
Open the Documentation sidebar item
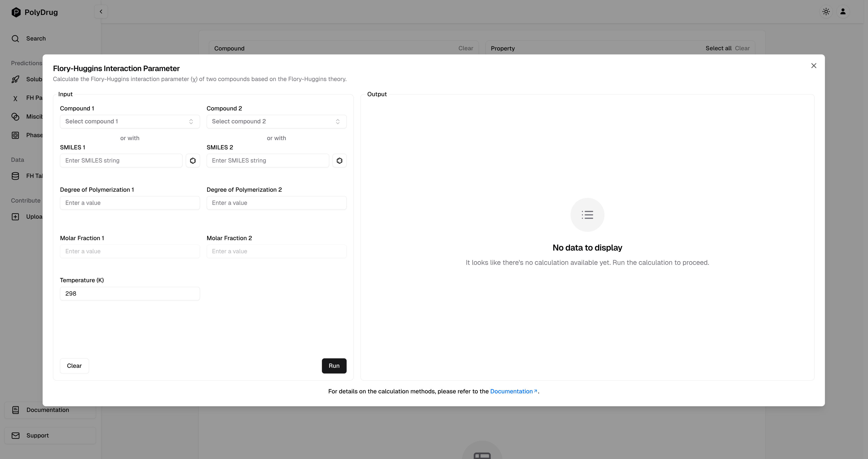48,410
